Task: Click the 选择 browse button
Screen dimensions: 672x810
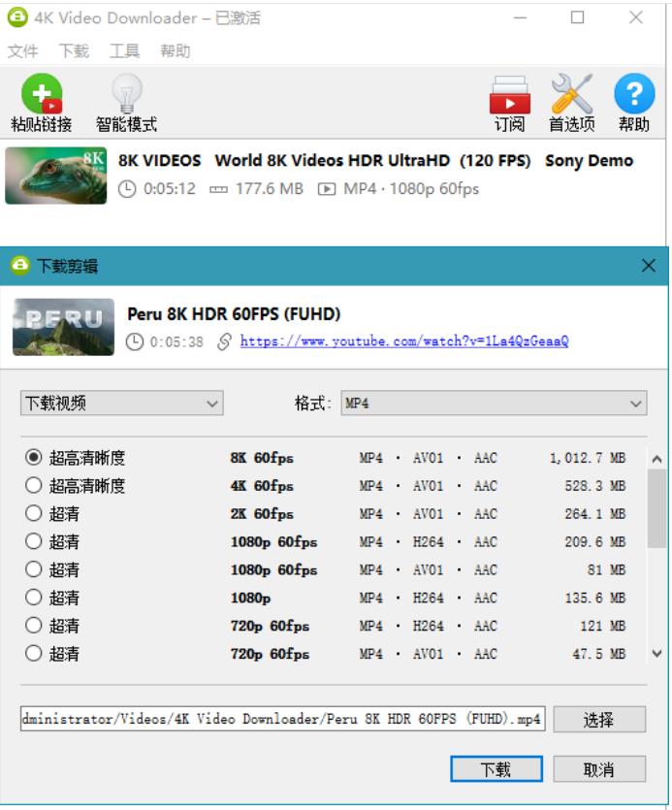Action: point(599,719)
